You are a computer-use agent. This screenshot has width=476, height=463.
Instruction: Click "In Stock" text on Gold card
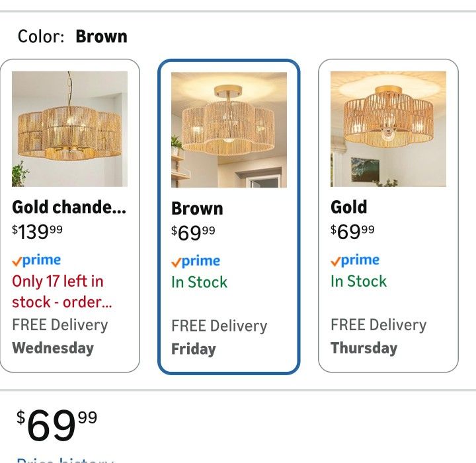(358, 281)
